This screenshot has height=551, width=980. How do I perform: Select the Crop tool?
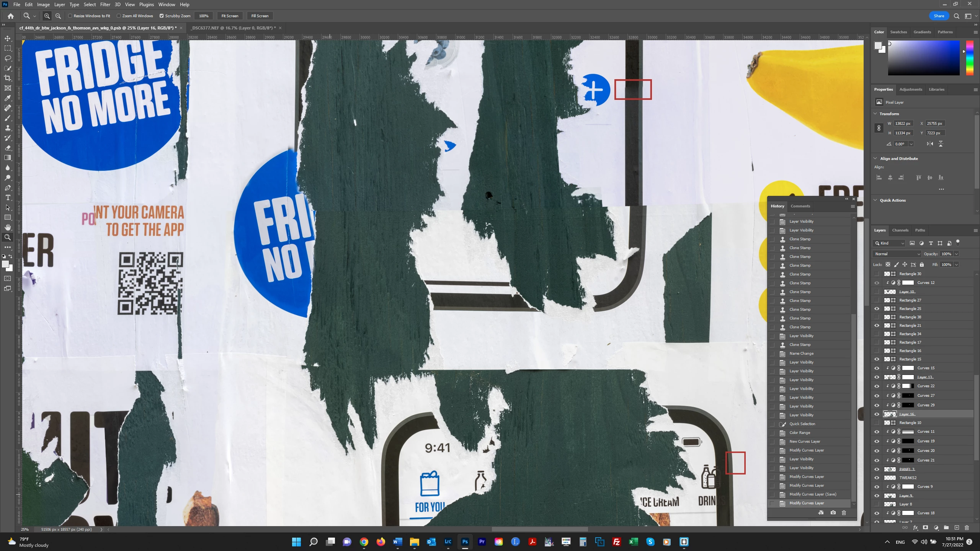tap(8, 78)
